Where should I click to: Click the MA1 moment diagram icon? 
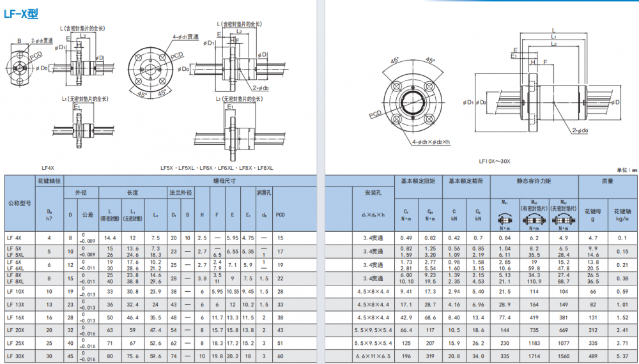tap(504, 220)
